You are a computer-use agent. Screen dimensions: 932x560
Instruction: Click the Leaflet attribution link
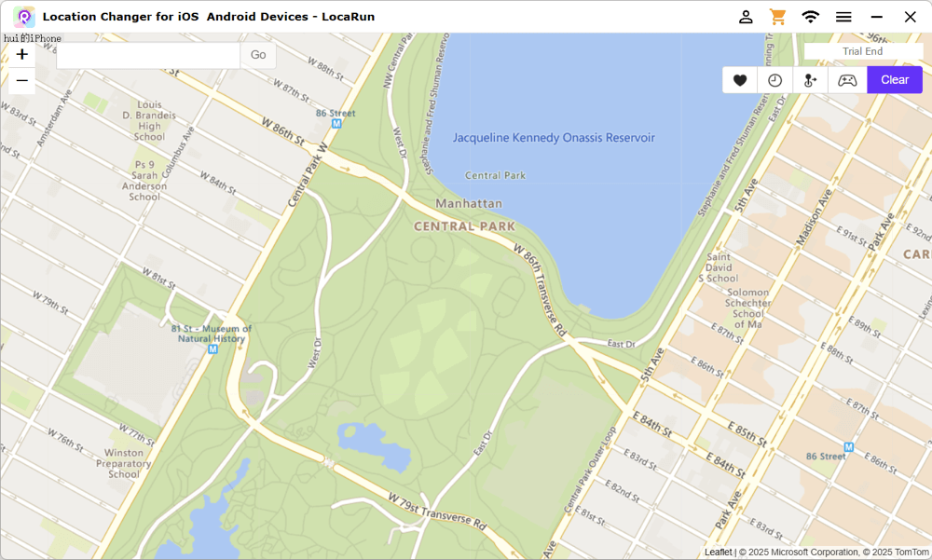click(x=718, y=552)
